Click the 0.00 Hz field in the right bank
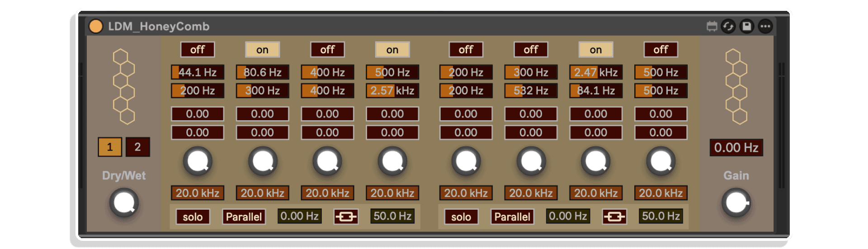Viewport: 868px width, 249px height. tap(568, 216)
